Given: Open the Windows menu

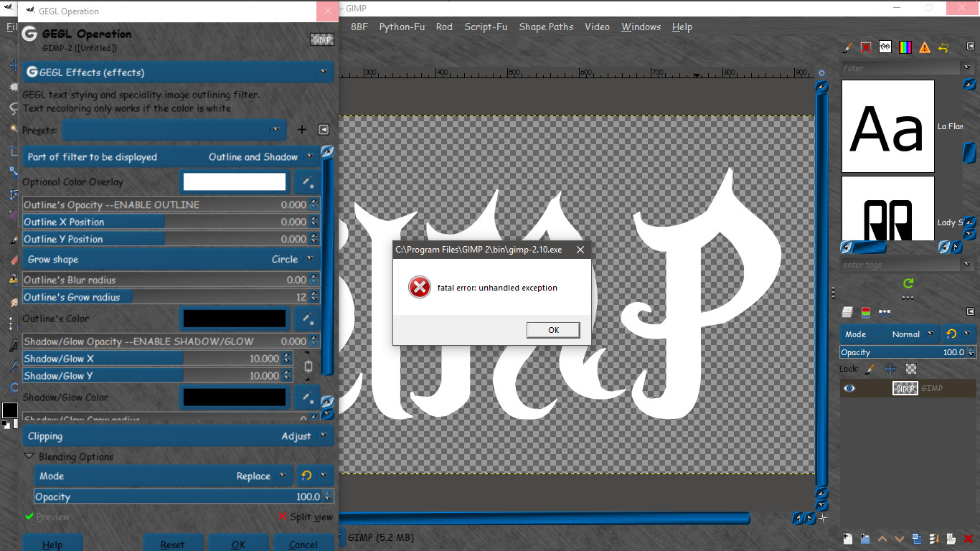Looking at the screenshot, I should tap(641, 27).
